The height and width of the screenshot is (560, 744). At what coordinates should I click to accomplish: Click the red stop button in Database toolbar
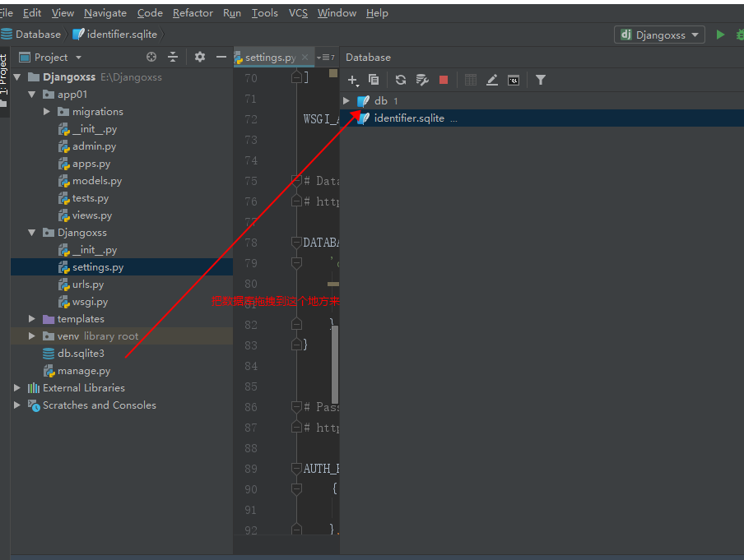click(444, 80)
